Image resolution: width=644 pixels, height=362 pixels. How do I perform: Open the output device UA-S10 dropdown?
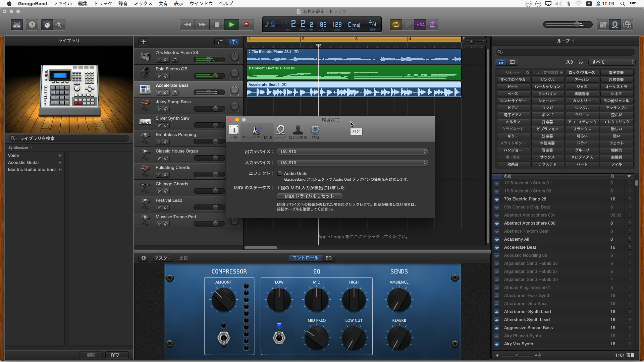(352, 152)
